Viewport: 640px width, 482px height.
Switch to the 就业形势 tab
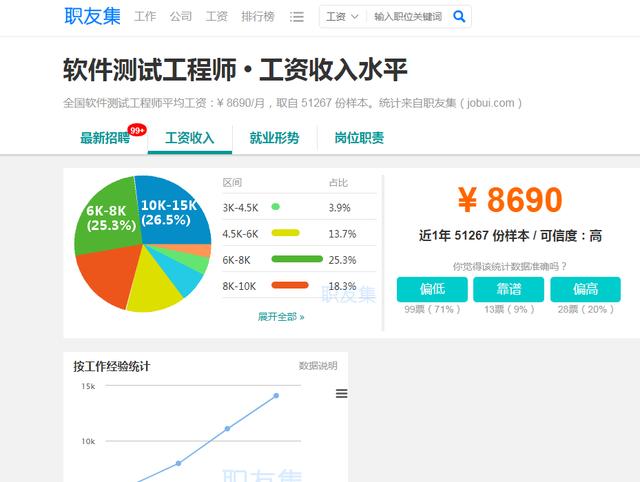coord(274,138)
